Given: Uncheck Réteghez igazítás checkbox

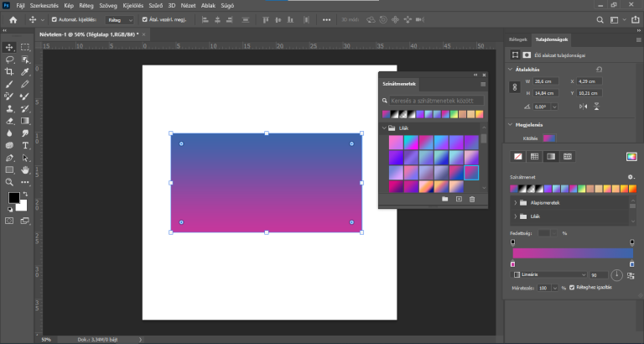Looking at the screenshot, I should point(572,287).
